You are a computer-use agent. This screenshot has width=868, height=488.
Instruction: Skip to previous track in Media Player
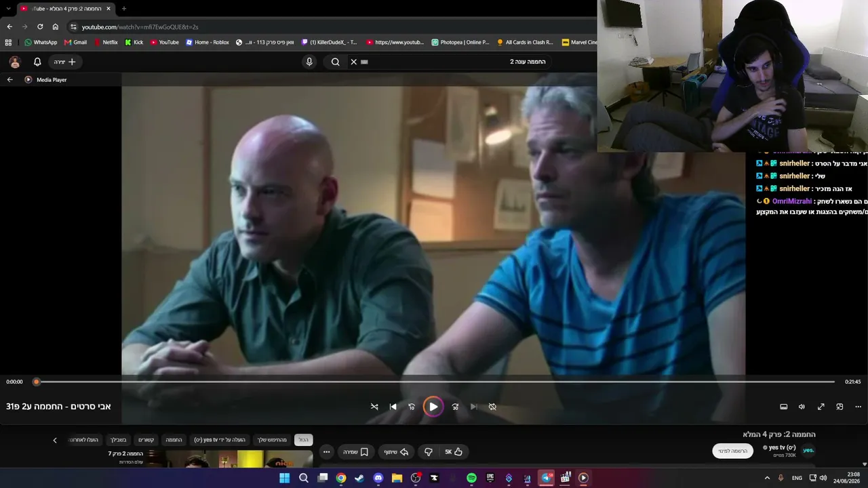point(393,407)
